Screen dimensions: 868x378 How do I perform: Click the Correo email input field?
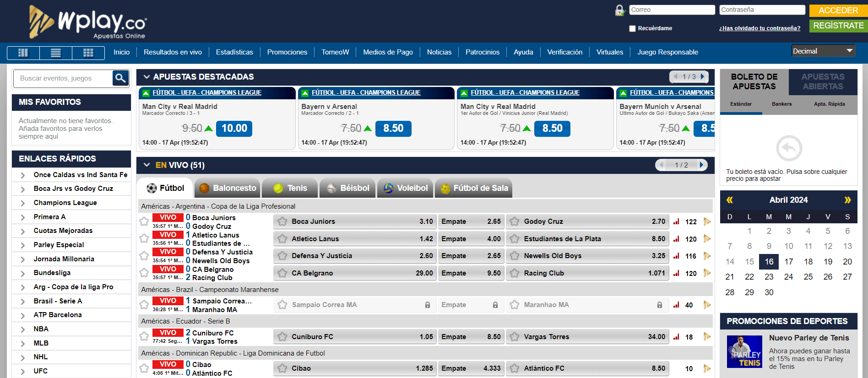click(x=672, y=10)
